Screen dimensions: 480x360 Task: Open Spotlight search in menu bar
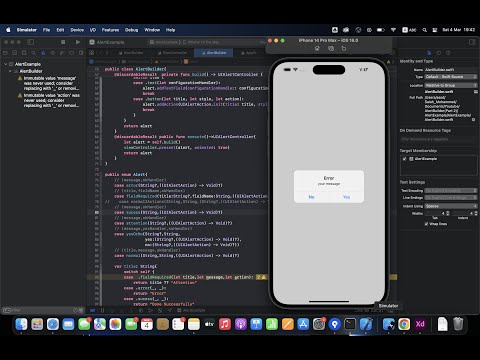pyautogui.click(x=424, y=30)
